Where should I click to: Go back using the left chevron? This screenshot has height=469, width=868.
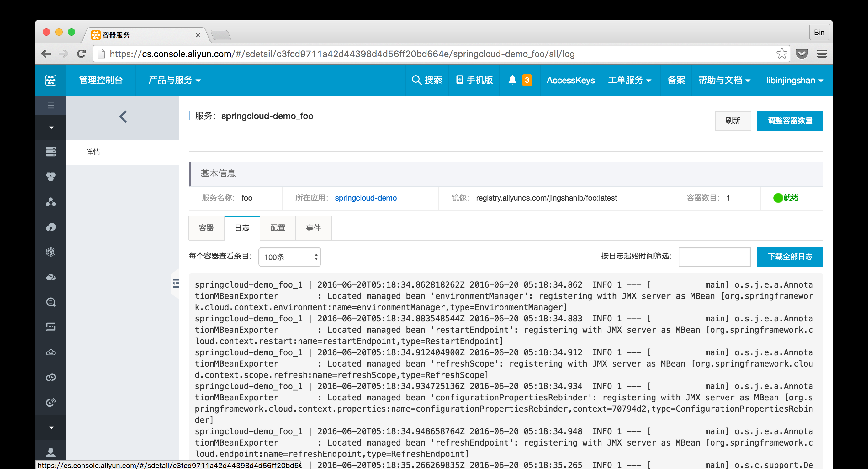[123, 117]
